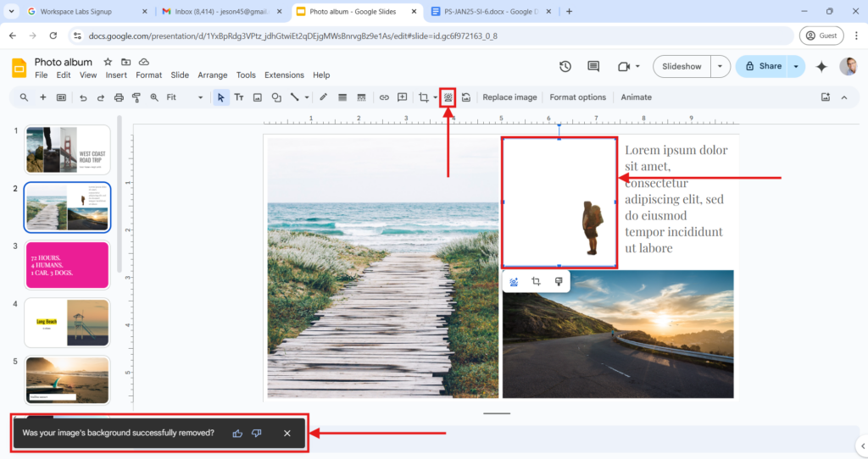The height and width of the screenshot is (459, 868).
Task: Star the Photo album presentation
Action: tap(108, 62)
